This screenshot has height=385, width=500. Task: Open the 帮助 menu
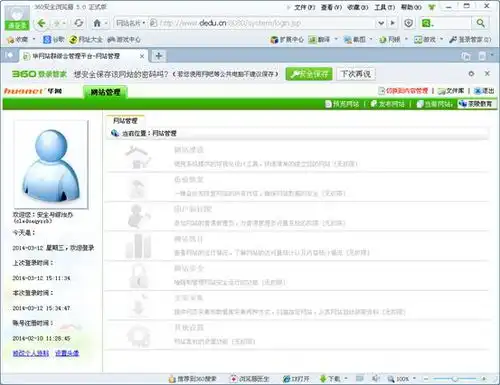point(411,7)
